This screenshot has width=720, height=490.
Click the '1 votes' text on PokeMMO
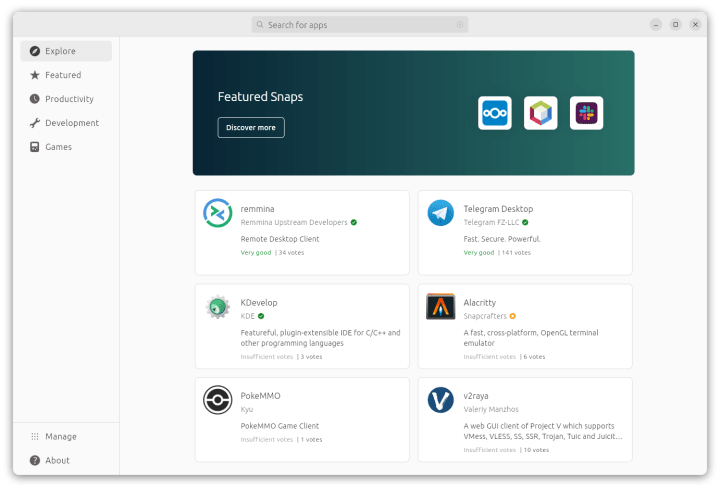tap(311, 439)
